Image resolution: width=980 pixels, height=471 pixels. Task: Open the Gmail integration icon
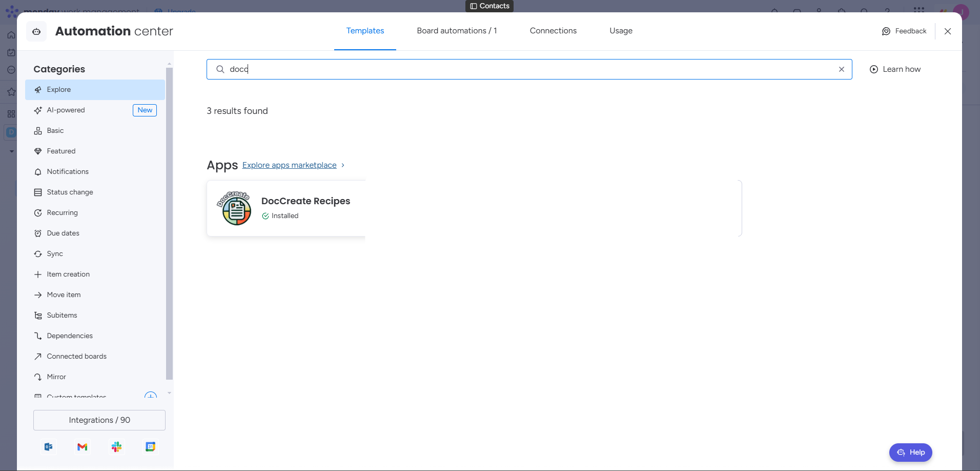[x=83, y=447]
